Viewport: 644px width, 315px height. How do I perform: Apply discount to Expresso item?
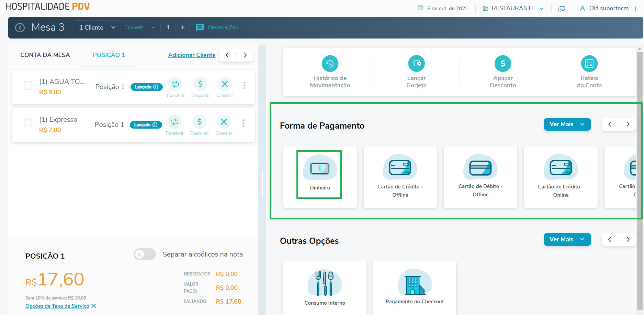point(200,125)
